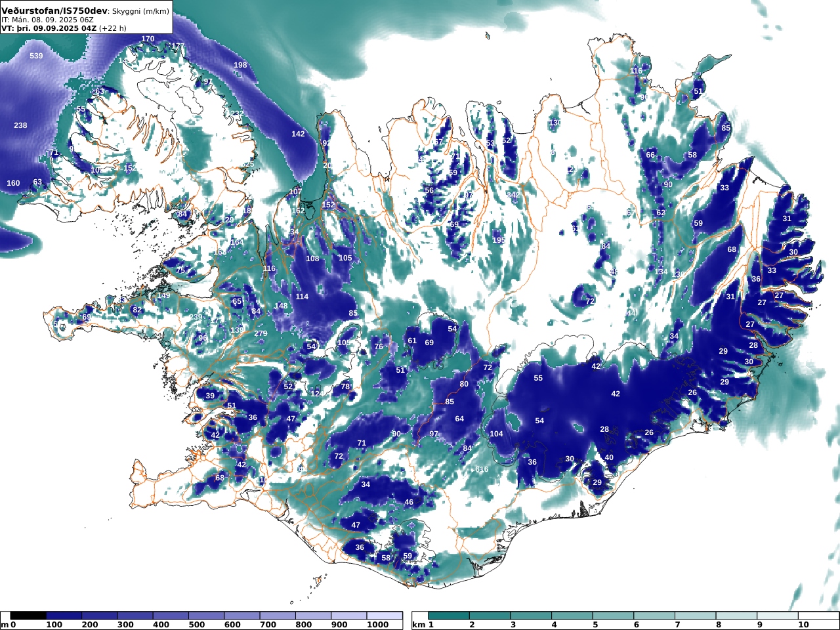Click the 39 value on the map
Image resolution: width=840 pixels, height=630 pixels.
(210, 396)
